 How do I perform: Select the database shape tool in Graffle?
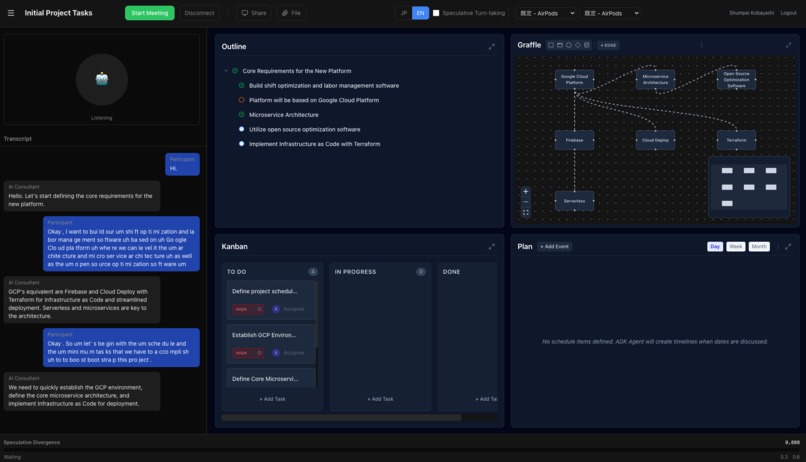point(587,45)
